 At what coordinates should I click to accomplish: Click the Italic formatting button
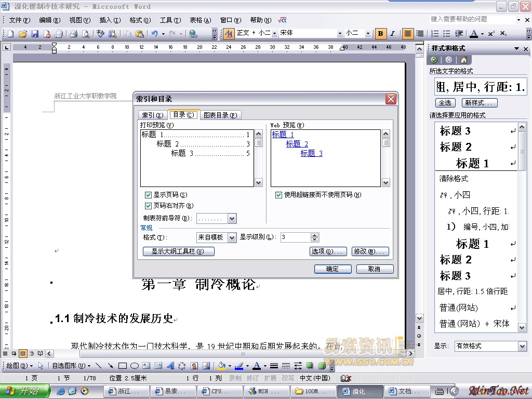click(393, 34)
